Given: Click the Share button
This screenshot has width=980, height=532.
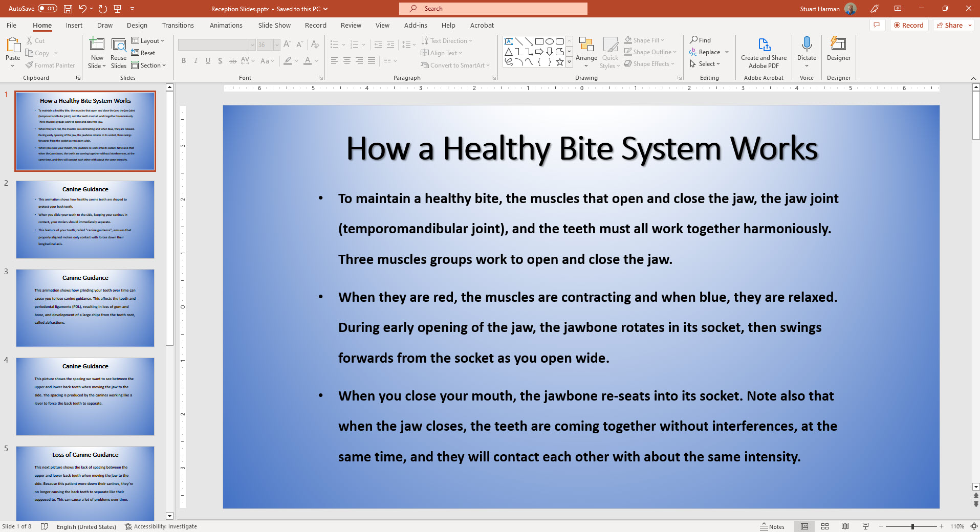Looking at the screenshot, I should click(x=950, y=25).
